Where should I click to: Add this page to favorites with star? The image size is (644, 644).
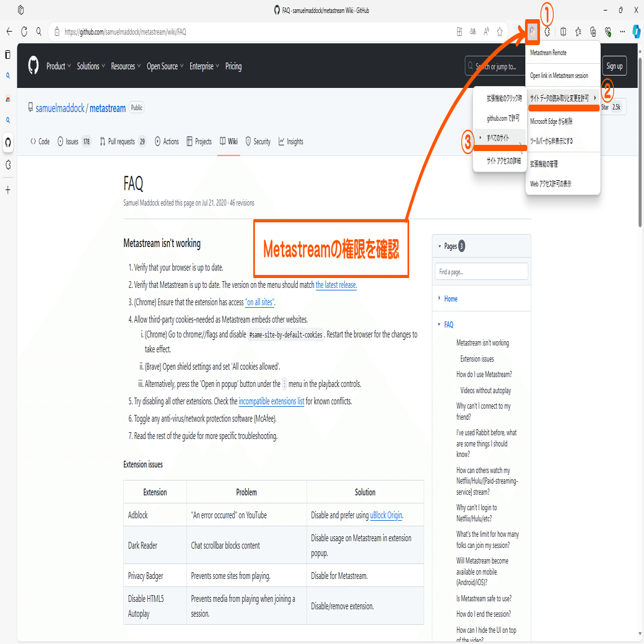click(500, 32)
